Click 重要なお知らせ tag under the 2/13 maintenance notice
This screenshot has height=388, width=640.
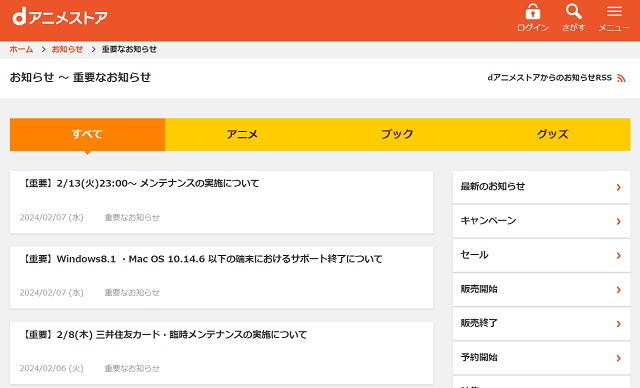coord(132,217)
